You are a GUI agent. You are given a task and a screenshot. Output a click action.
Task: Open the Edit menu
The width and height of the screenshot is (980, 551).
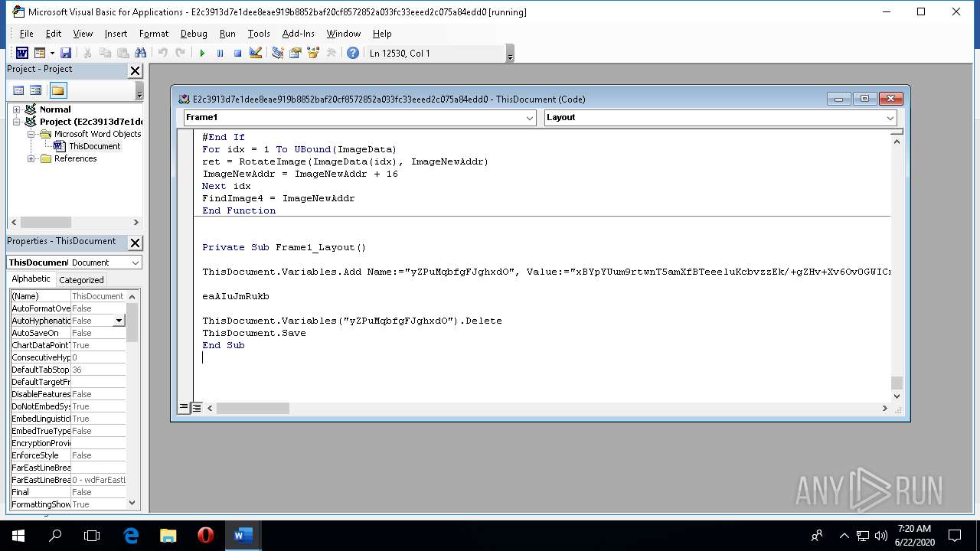pyautogui.click(x=53, y=34)
